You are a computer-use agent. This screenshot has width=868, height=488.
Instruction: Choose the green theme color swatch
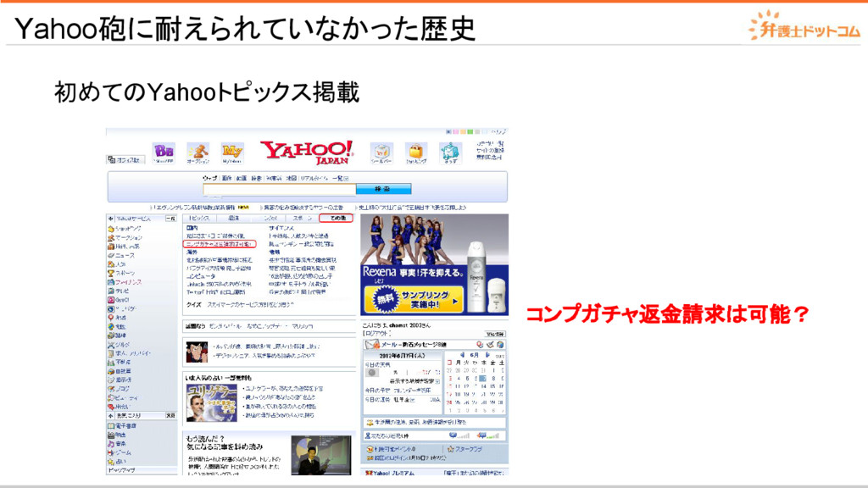(470, 132)
